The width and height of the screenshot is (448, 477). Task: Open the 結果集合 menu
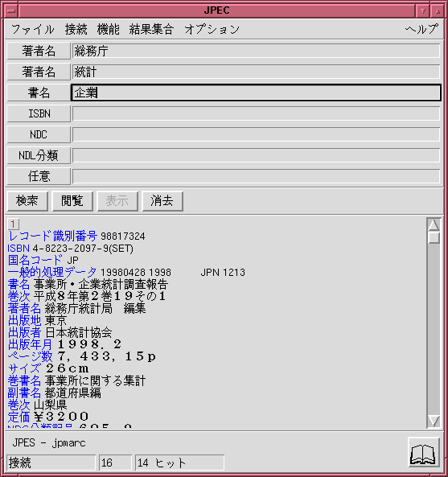point(151,30)
